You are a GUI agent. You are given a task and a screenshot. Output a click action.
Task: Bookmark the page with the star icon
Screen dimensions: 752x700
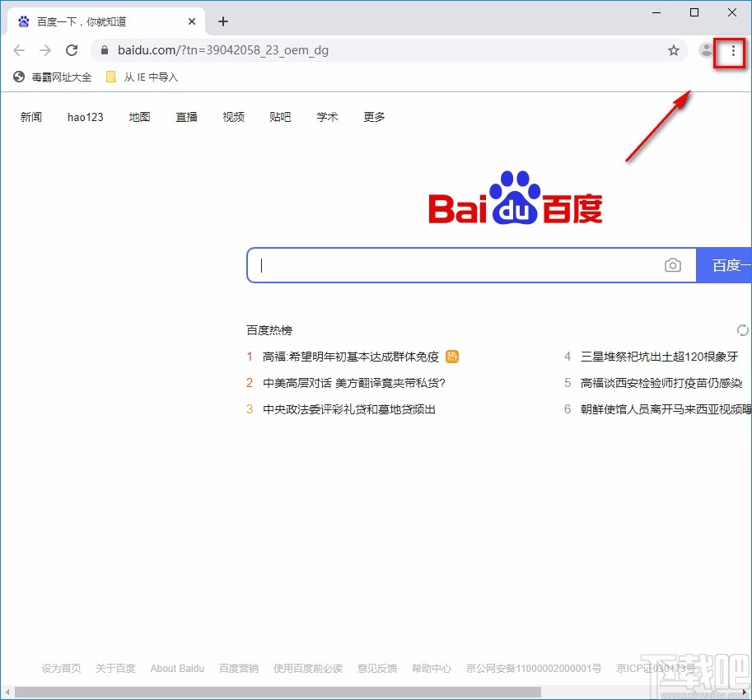point(674,50)
